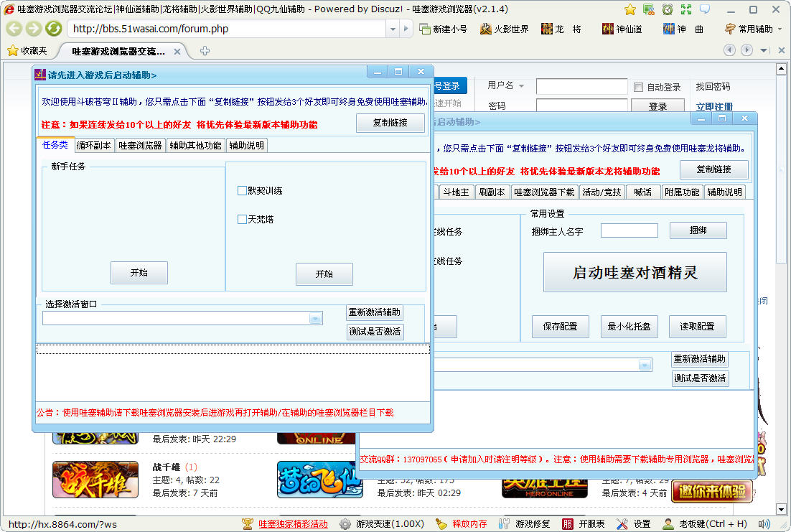This screenshot has height=532, width=791.
Task: Switch to the 附属功能 tab
Action: (682, 192)
